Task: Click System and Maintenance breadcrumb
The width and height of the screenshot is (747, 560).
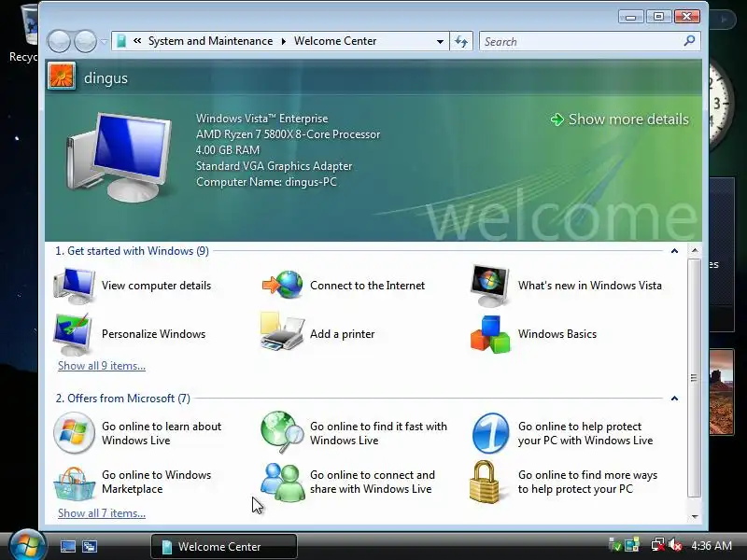Action: click(211, 41)
